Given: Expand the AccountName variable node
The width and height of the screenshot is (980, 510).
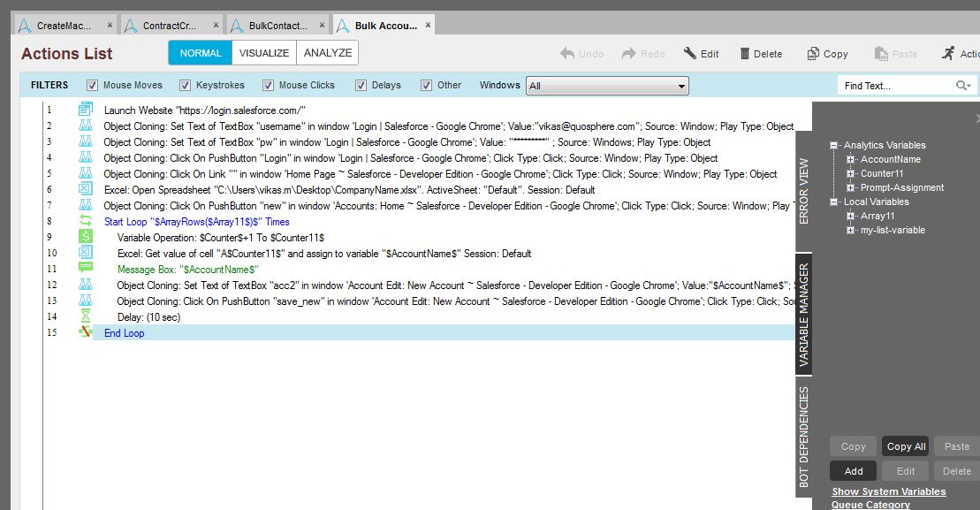Looking at the screenshot, I should tap(850, 160).
